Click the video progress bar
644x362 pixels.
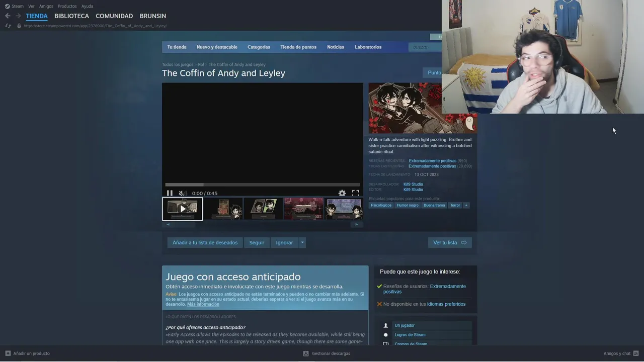point(263,185)
